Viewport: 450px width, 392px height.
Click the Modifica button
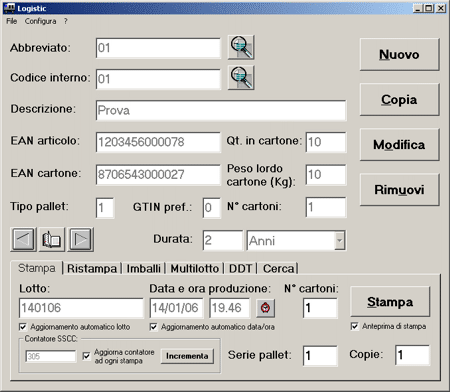(x=399, y=145)
